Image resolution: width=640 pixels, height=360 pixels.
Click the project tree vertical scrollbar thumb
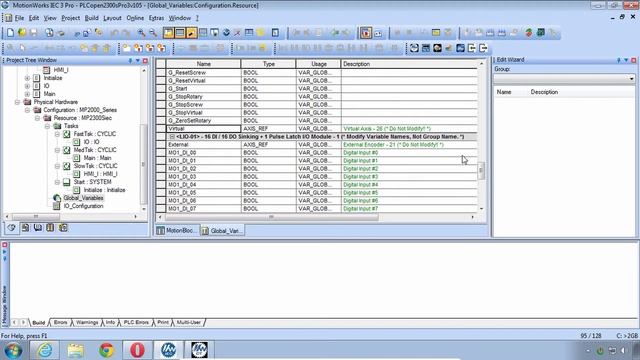point(143,164)
